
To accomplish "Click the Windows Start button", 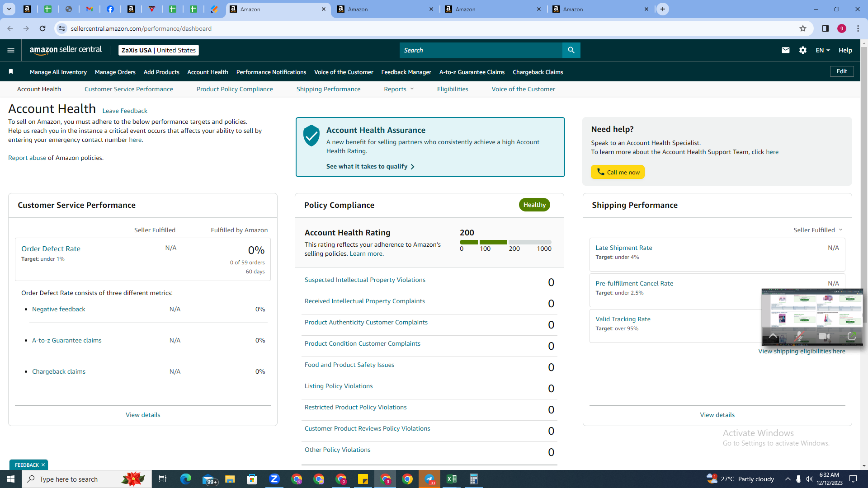I will click(11, 479).
